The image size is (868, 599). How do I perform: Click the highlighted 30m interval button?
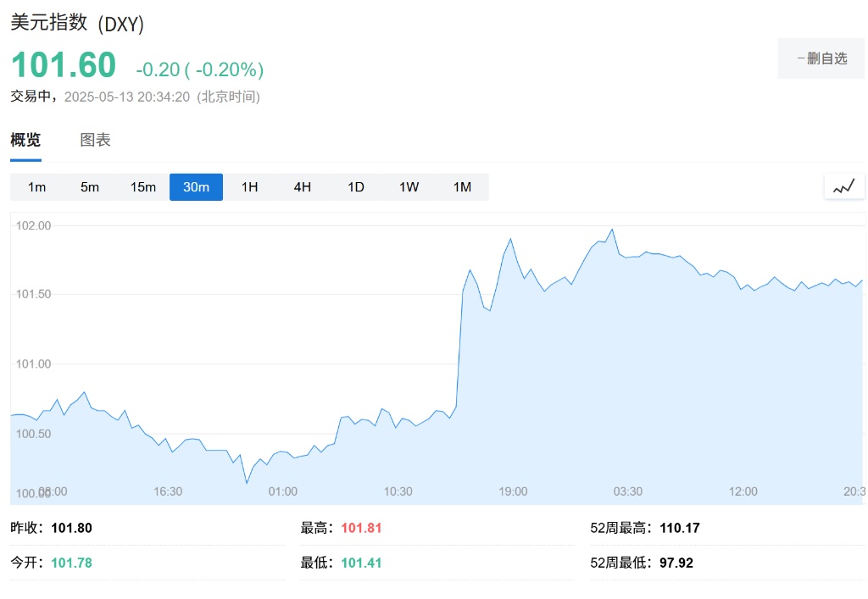click(196, 187)
